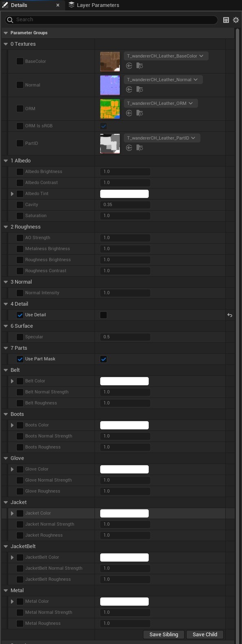Open T_wandererCH_Leather_Normal texture dropdown

click(x=163, y=80)
